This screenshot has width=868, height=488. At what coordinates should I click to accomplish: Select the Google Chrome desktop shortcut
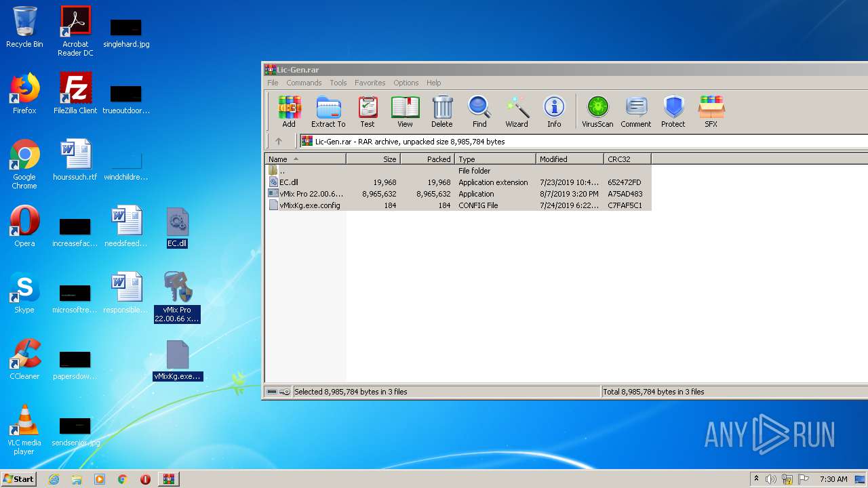(24, 165)
